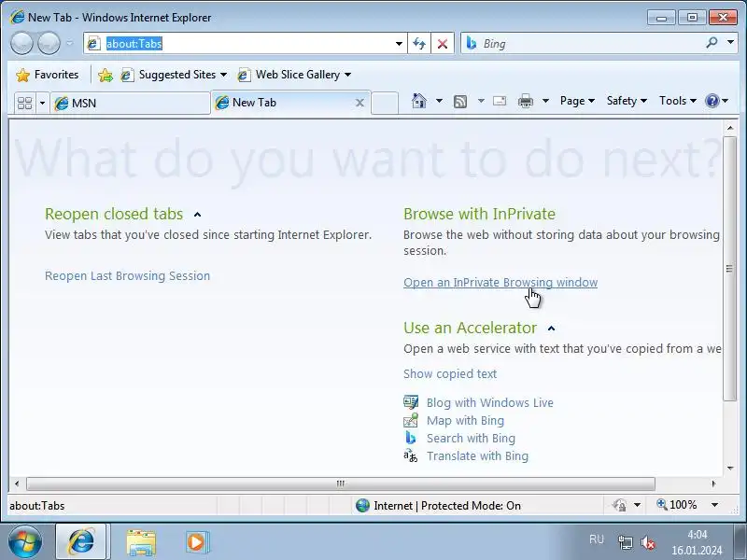The width and height of the screenshot is (747, 560).
Task: Click the Home page icon
Action: click(x=418, y=101)
